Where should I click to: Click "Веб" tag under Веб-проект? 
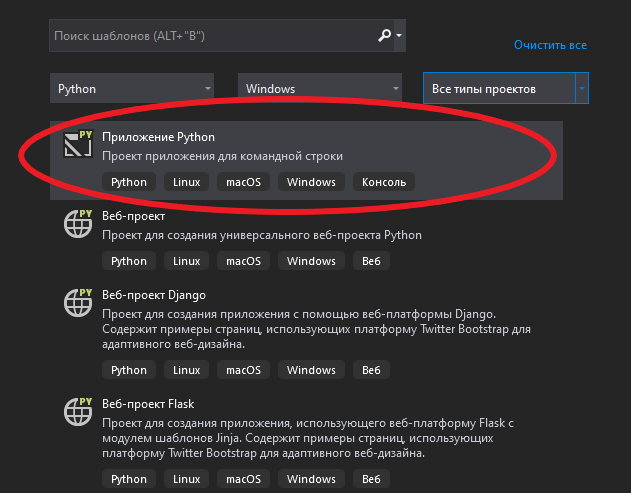(x=371, y=261)
